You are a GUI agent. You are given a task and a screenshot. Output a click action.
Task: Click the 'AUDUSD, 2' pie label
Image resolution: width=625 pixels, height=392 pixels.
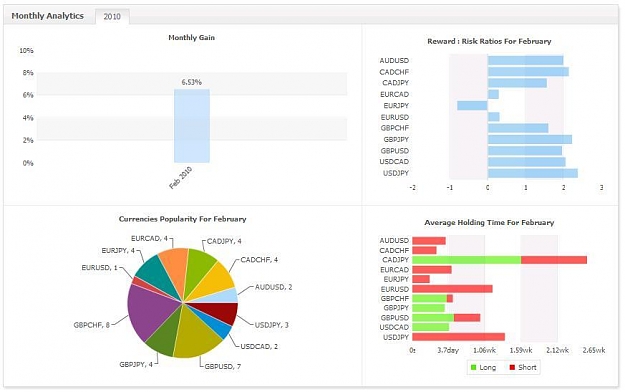273,287
